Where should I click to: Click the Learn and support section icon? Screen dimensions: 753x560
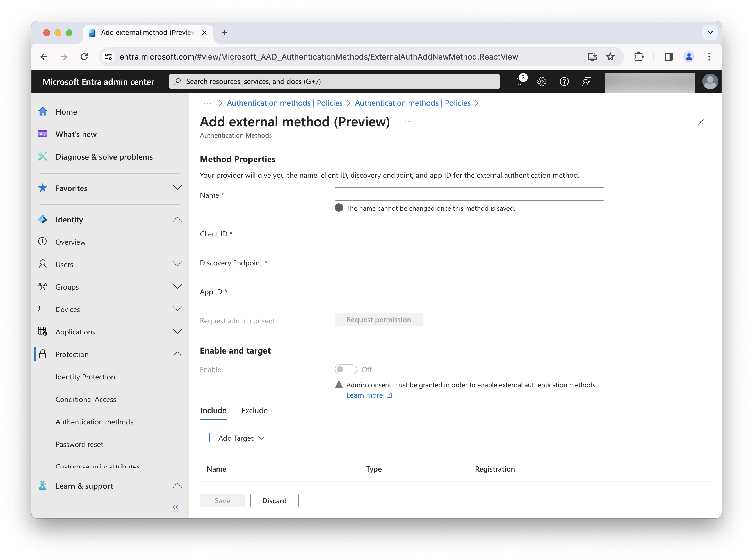[44, 486]
